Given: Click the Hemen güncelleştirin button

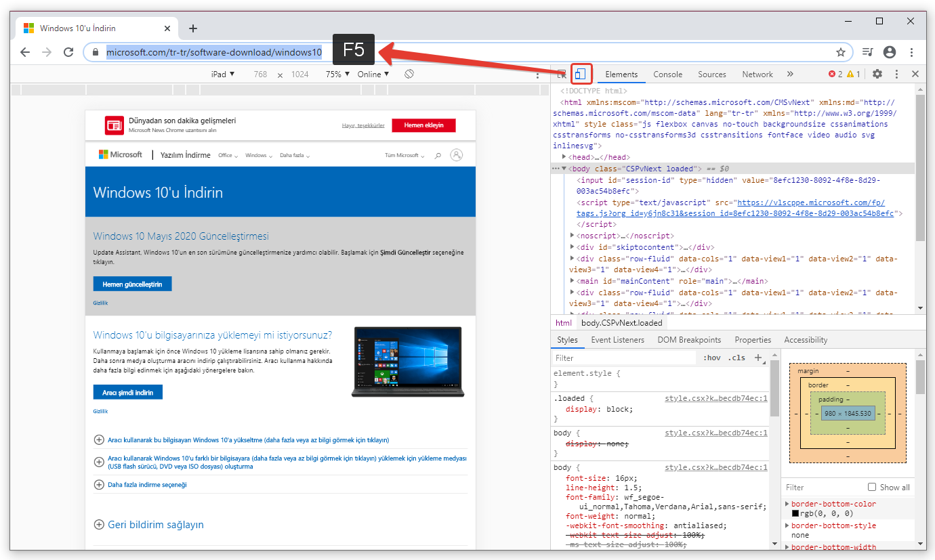Looking at the screenshot, I should click(132, 284).
